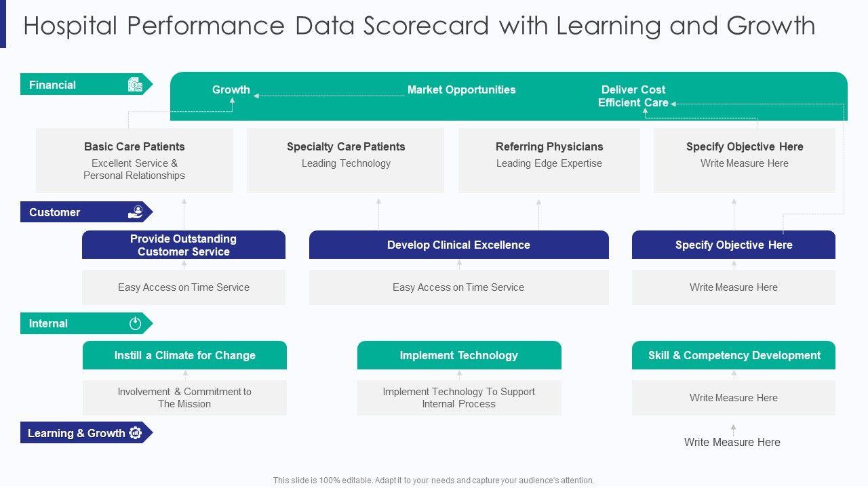The height and width of the screenshot is (488, 868).
Task: Select the Develop Clinical Excellence header
Action: click(x=458, y=245)
